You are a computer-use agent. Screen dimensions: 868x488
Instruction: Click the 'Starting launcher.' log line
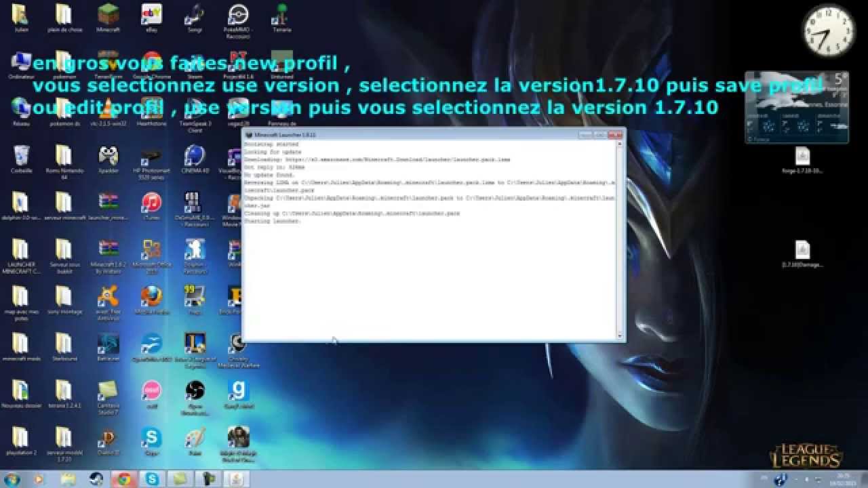point(272,222)
